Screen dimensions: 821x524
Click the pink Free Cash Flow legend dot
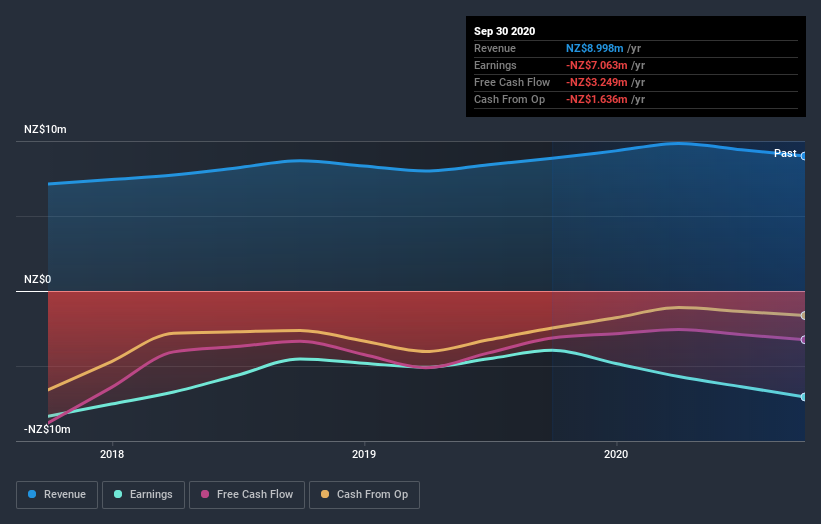coord(205,494)
